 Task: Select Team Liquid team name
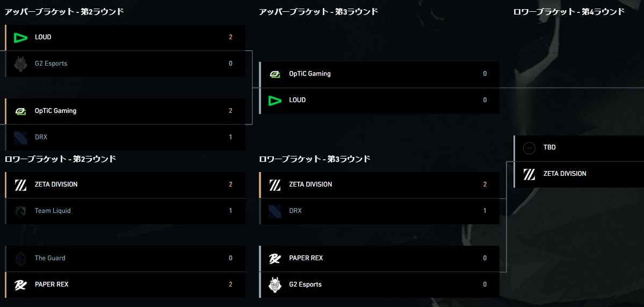53,211
